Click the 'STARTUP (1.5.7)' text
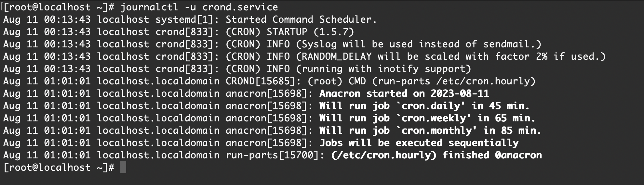The image size is (644, 185). click(310, 32)
